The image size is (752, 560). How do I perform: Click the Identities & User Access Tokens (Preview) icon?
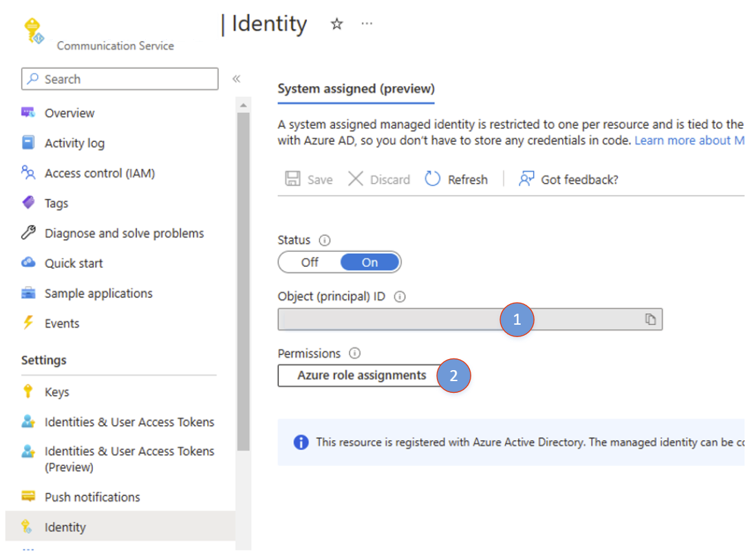tap(28, 451)
